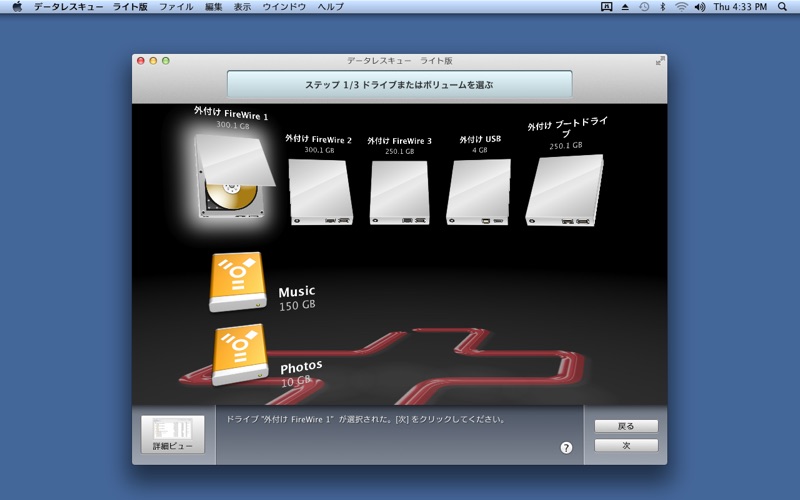
Task: Click the 戻る back button
Action: tap(626, 426)
